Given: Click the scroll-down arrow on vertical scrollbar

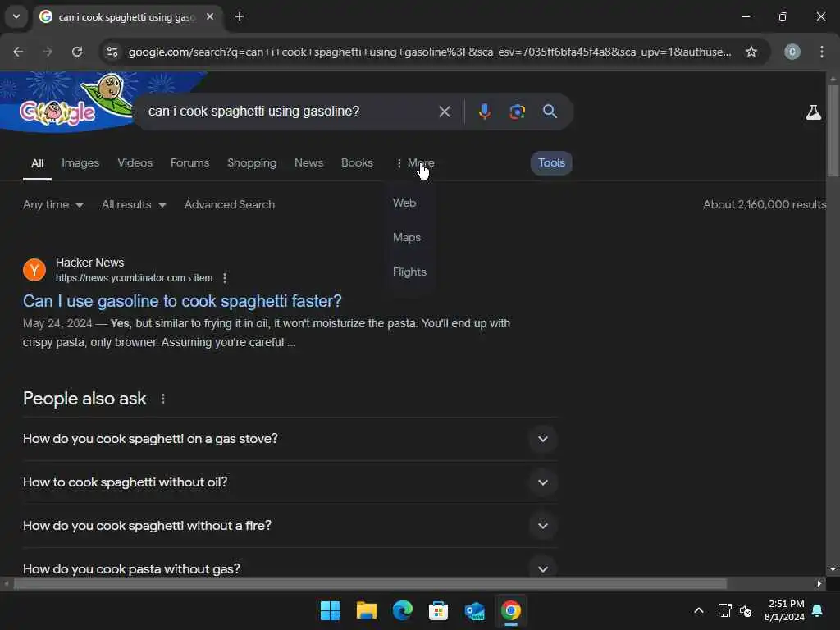Looking at the screenshot, I should (x=833, y=569).
